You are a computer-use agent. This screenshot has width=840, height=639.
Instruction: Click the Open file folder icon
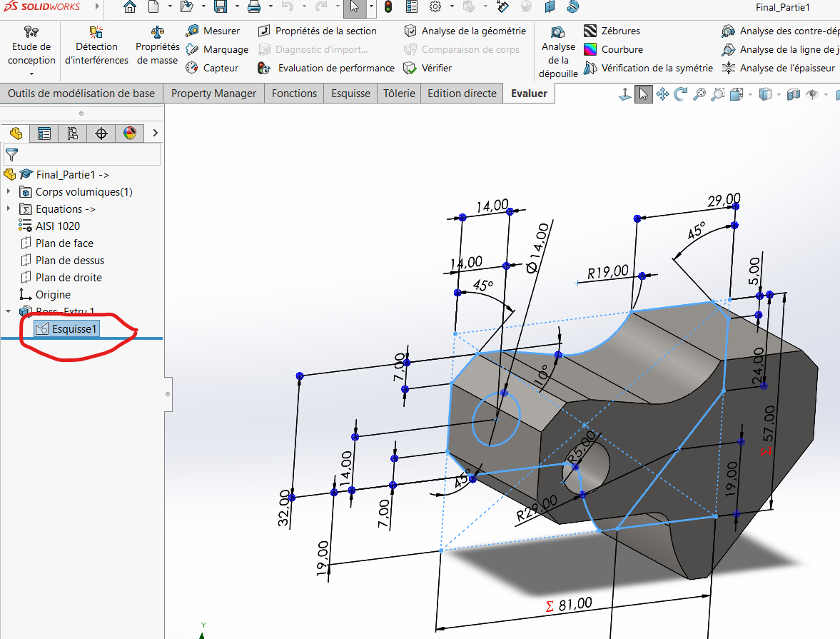(x=186, y=7)
